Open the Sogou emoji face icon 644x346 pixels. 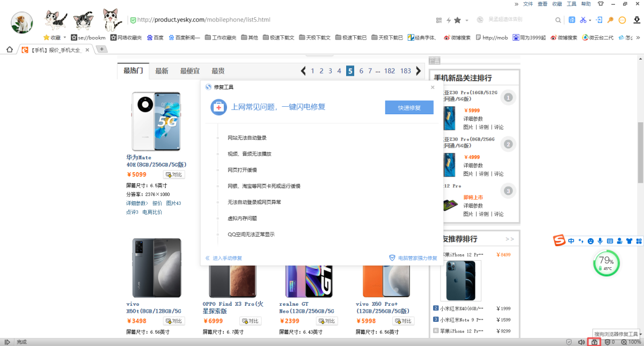(x=590, y=241)
